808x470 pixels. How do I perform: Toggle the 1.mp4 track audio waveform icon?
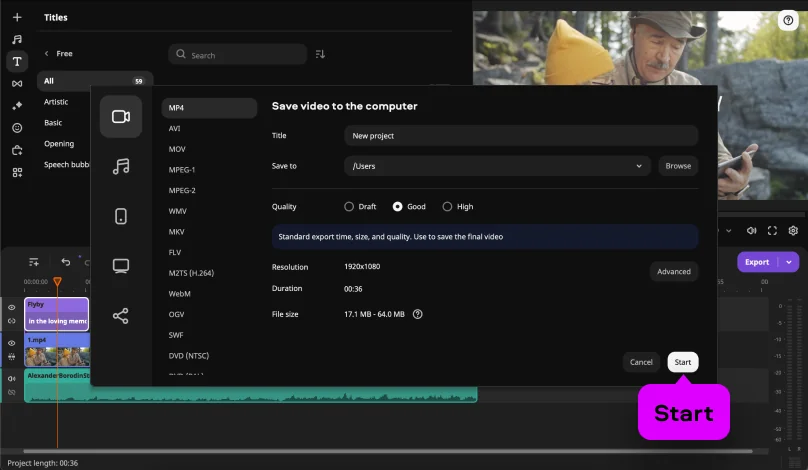point(11,357)
